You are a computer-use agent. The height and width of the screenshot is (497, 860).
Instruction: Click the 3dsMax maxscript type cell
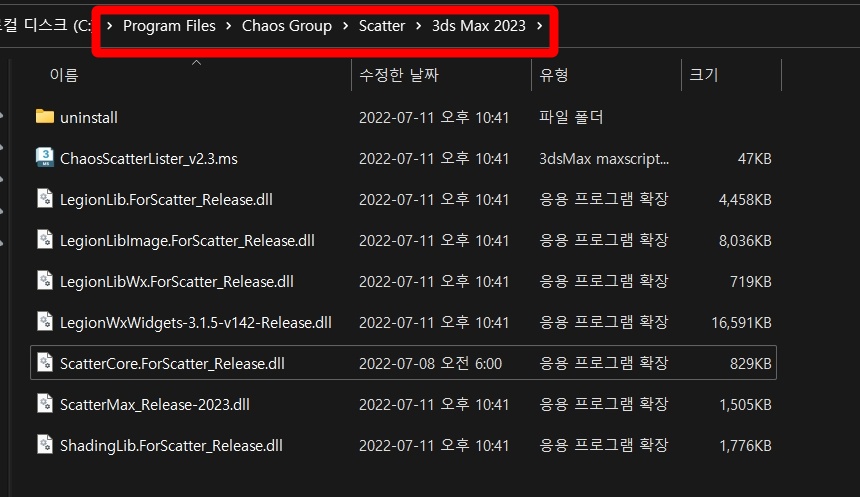604,159
